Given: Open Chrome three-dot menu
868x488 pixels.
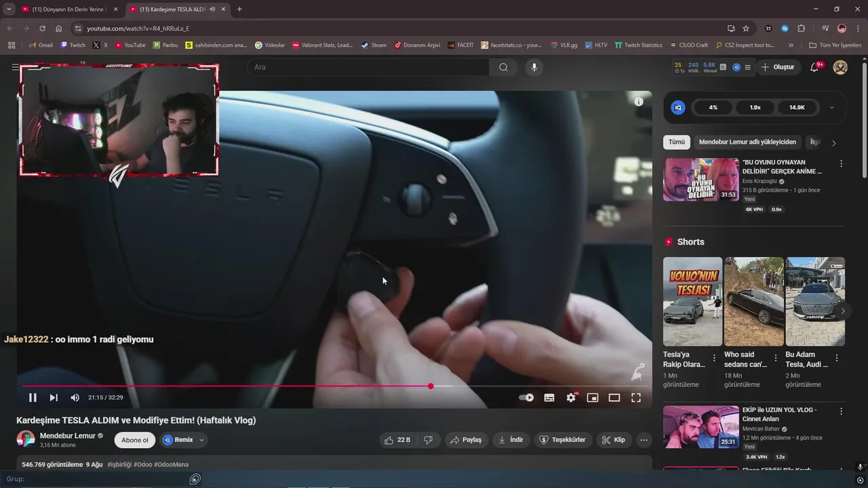Looking at the screenshot, I should pos(859,28).
